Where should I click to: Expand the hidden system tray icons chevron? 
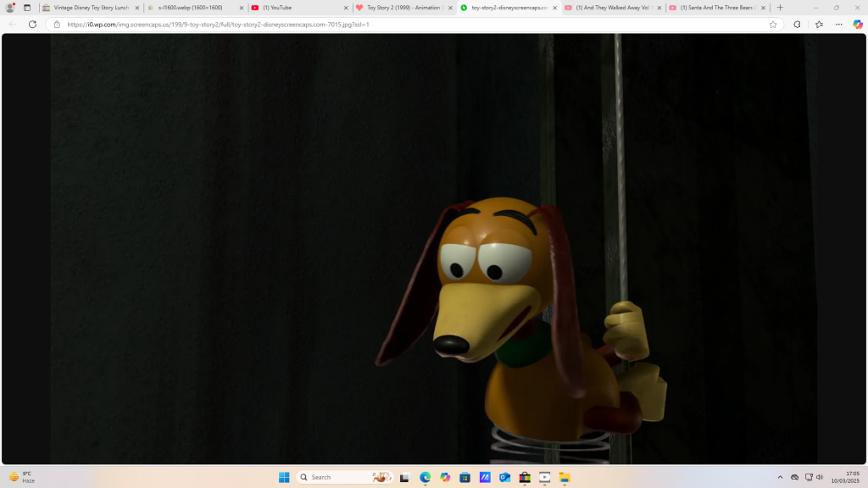[x=780, y=477]
